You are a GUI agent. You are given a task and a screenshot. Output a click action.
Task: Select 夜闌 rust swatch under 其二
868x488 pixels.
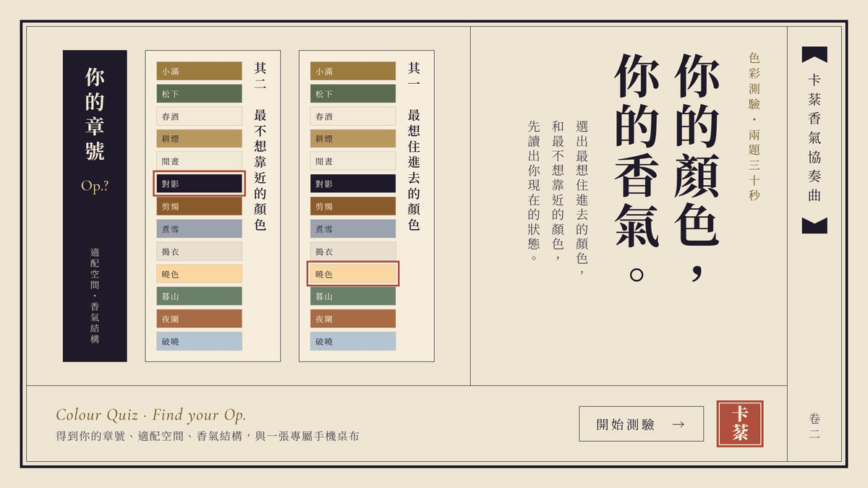coord(199,319)
